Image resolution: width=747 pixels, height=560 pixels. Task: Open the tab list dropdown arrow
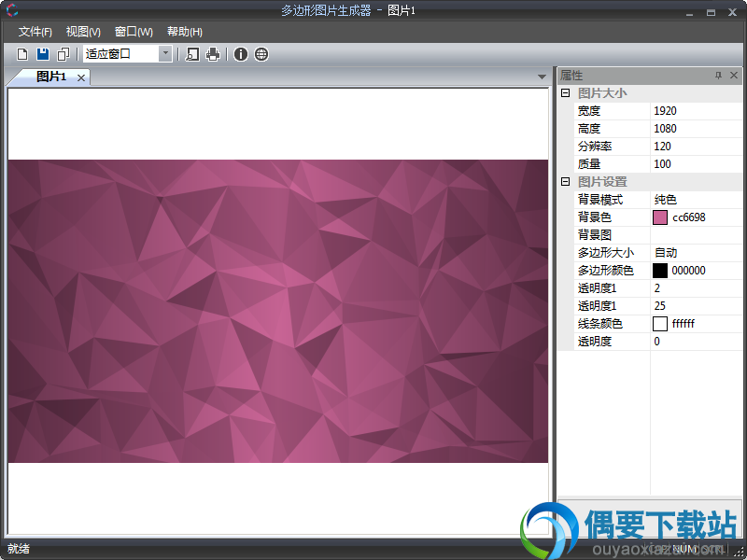(x=542, y=77)
